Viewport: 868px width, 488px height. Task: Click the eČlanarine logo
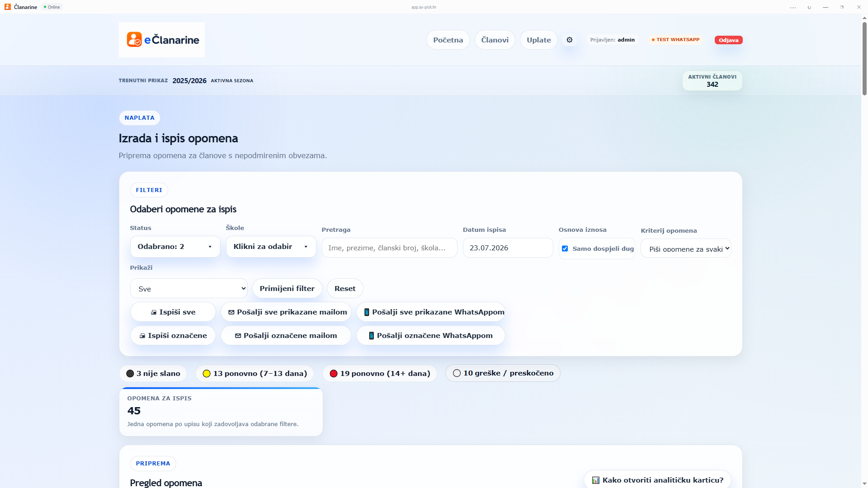tap(162, 40)
